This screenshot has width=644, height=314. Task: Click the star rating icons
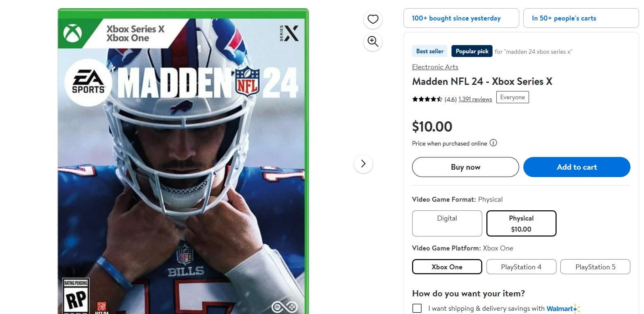(x=427, y=99)
